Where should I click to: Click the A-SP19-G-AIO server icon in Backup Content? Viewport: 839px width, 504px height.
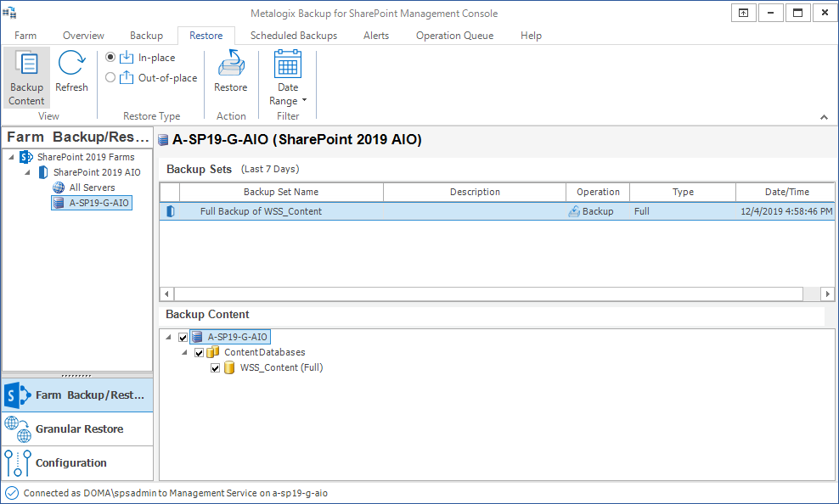pos(197,337)
